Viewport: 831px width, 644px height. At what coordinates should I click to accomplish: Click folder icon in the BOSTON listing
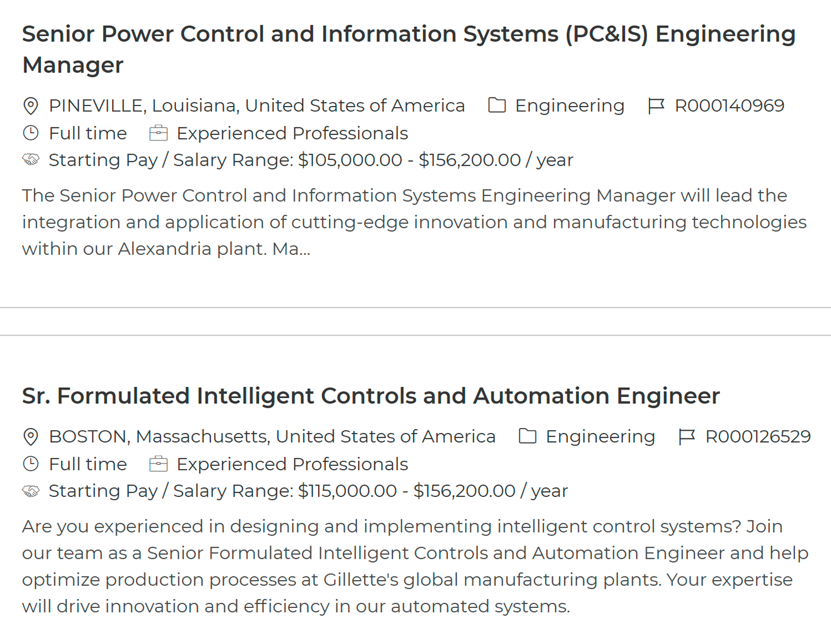pos(527,436)
